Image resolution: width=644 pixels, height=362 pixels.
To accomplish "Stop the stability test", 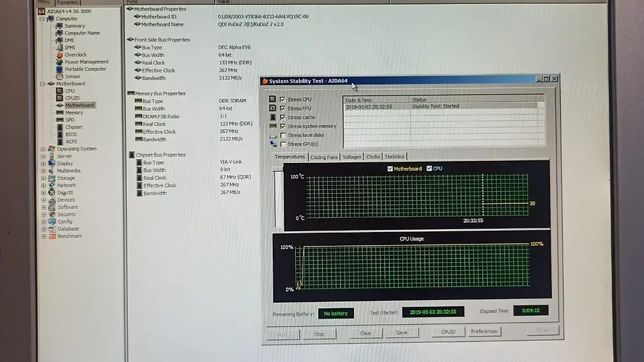I will 319,334.
